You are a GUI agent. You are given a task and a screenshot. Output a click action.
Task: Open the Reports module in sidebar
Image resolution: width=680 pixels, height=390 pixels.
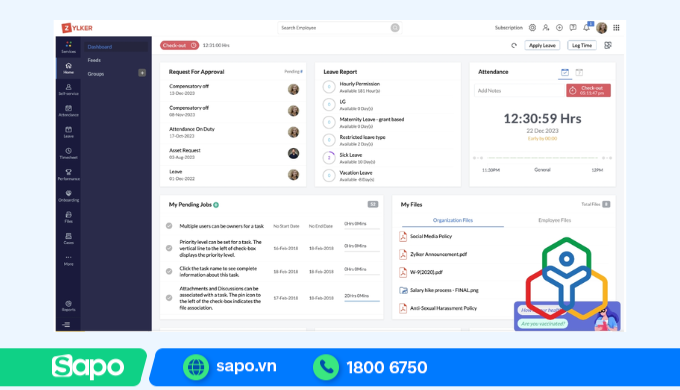(69, 306)
